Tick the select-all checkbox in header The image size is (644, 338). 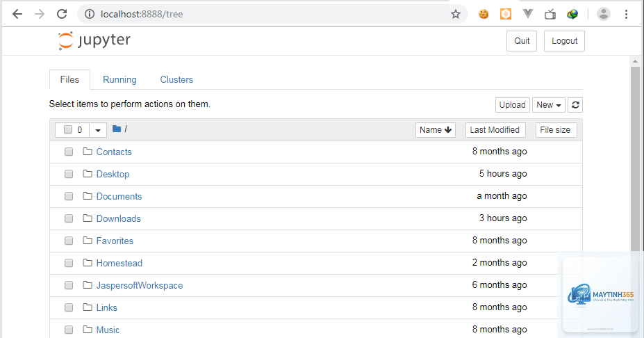pos(68,130)
